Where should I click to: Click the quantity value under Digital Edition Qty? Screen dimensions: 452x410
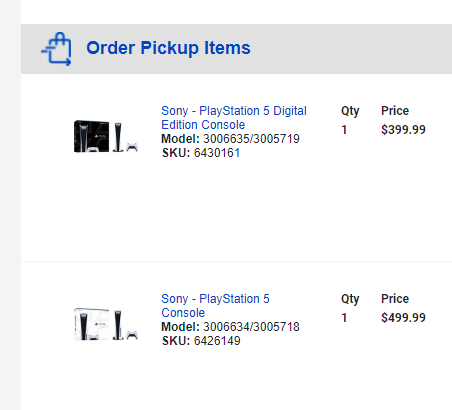[344, 130]
